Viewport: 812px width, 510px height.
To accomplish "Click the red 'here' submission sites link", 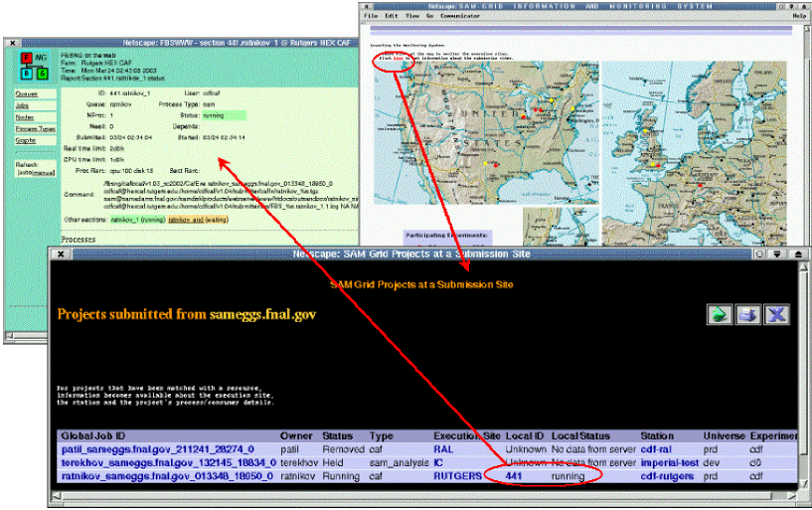I will 398,60.
